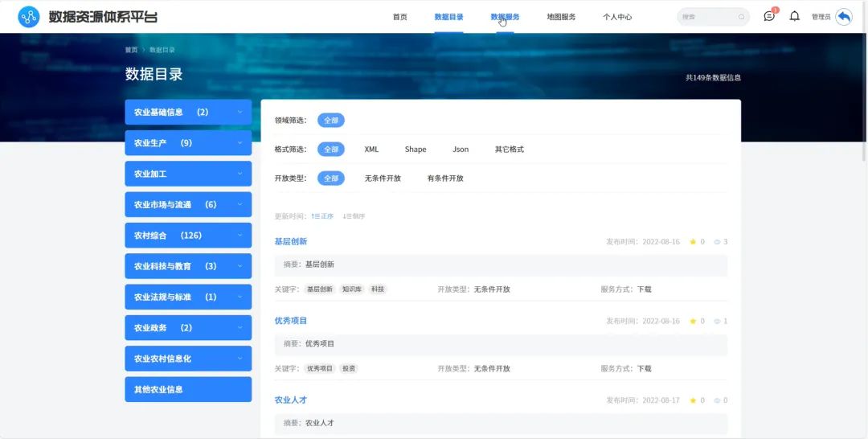
Task: Expand the 农业基础信息 category
Action: [188, 113]
